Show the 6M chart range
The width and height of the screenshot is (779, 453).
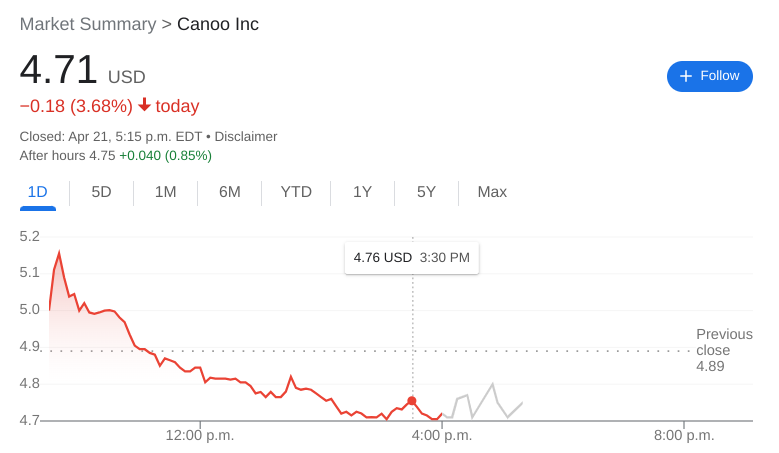tap(230, 192)
